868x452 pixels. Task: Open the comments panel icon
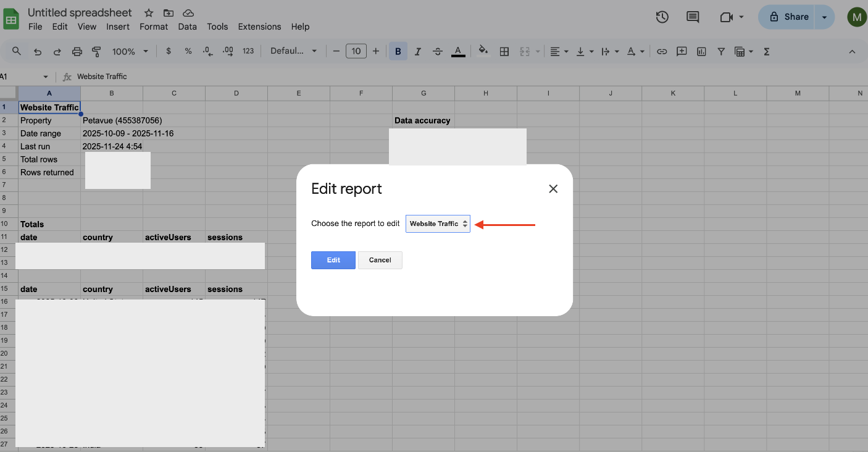693,17
